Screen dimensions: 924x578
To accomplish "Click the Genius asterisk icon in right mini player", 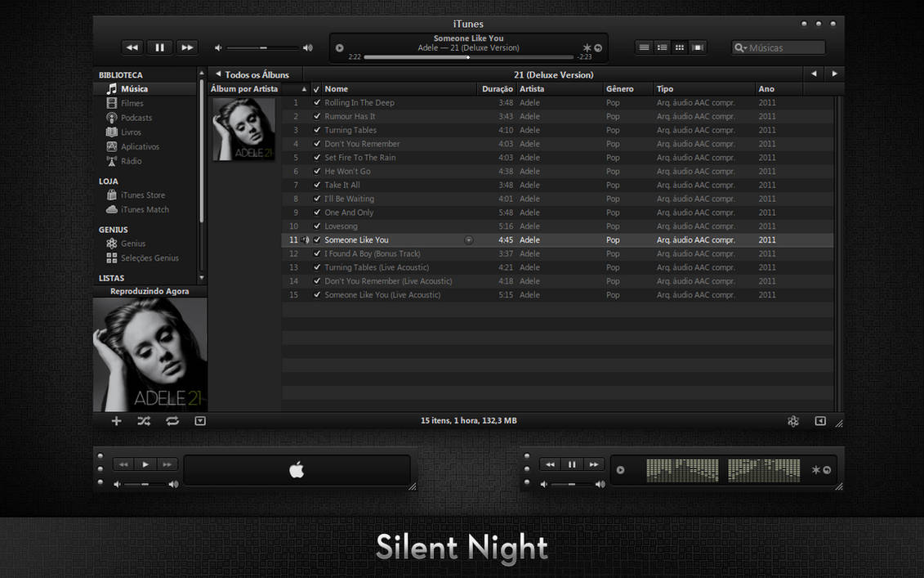I will pos(816,470).
